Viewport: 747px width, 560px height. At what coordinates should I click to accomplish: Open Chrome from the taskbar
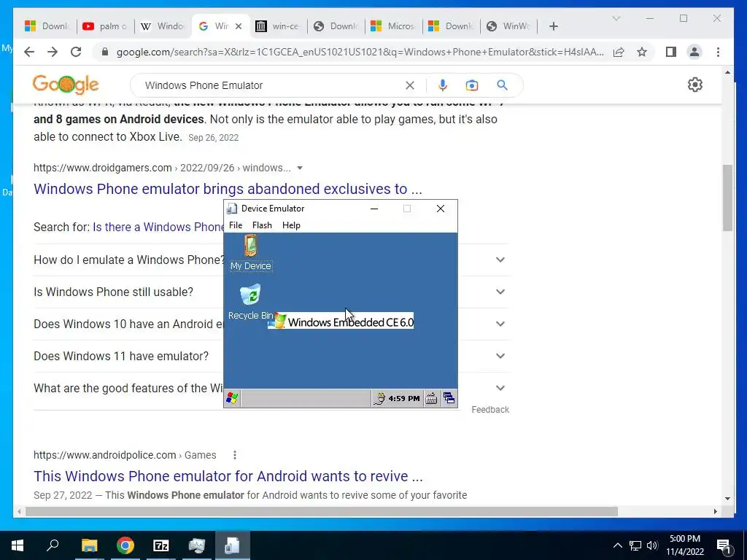tap(125, 545)
